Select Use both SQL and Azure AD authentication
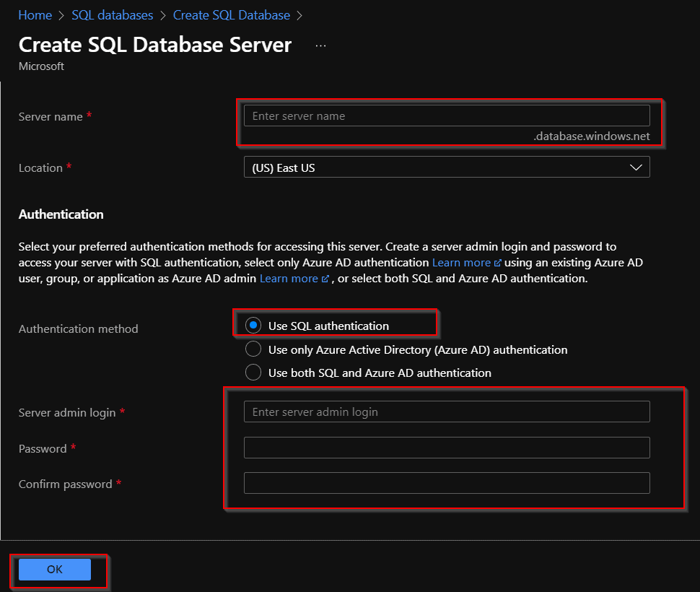The width and height of the screenshot is (700, 592). (x=253, y=373)
